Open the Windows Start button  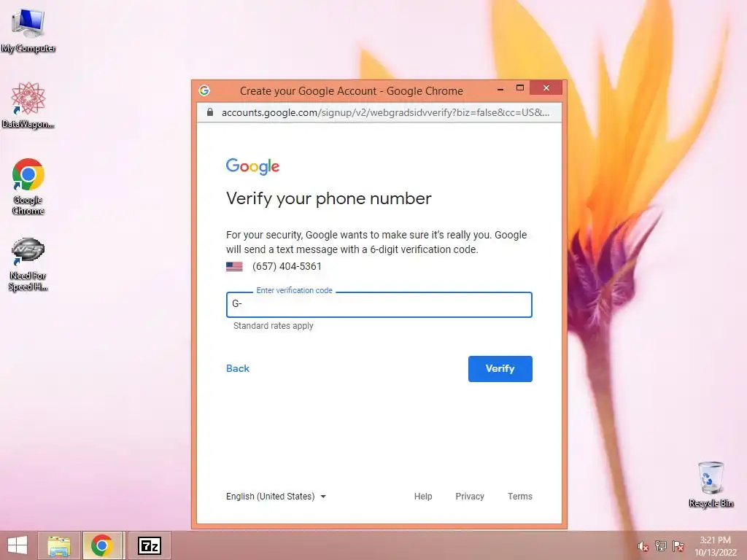tap(18, 545)
